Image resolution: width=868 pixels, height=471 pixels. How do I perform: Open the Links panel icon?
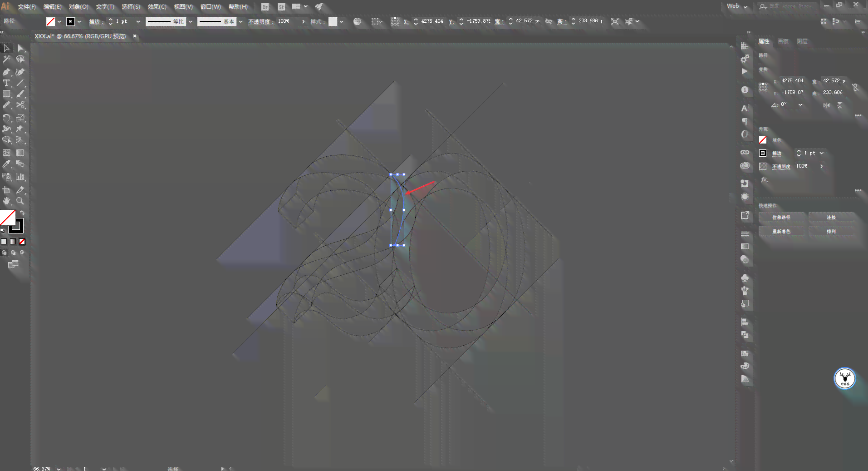(745, 153)
